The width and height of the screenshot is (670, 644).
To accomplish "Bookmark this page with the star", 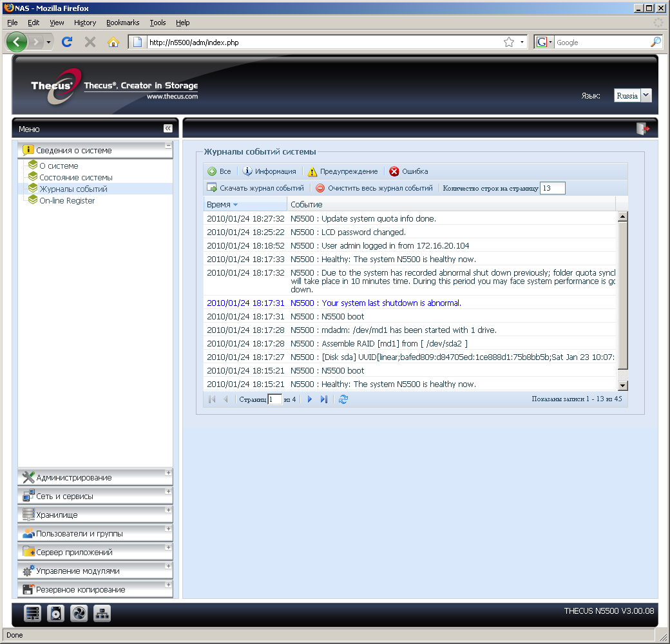I will (x=508, y=42).
